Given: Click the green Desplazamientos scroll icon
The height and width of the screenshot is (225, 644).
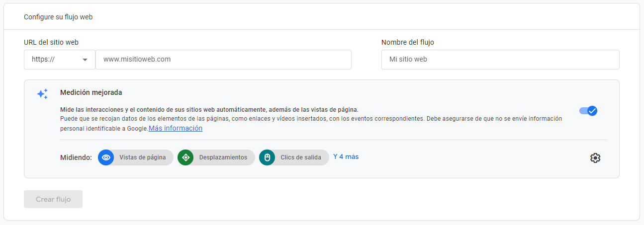Looking at the screenshot, I should [185, 157].
